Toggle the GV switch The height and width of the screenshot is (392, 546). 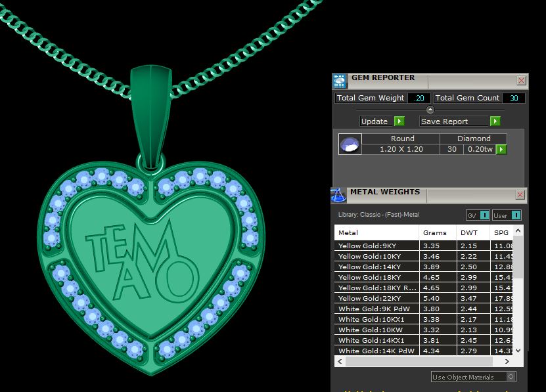[x=484, y=215]
